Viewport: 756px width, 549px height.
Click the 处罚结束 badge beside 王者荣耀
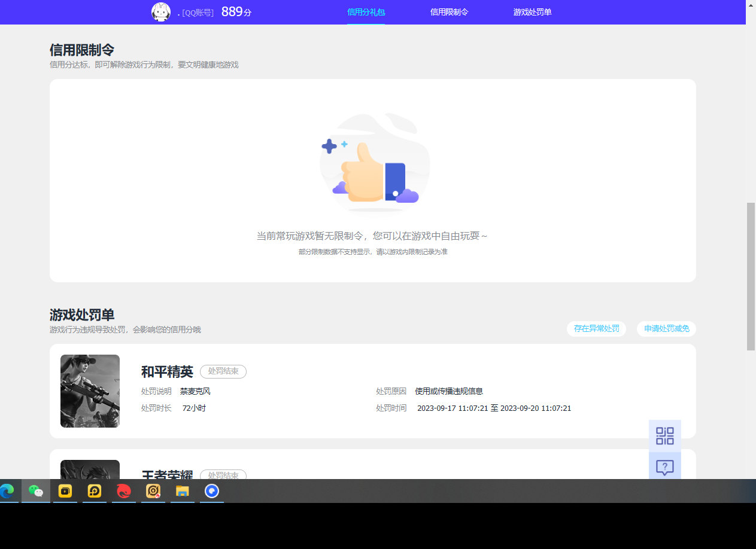(x=223, y=475)
